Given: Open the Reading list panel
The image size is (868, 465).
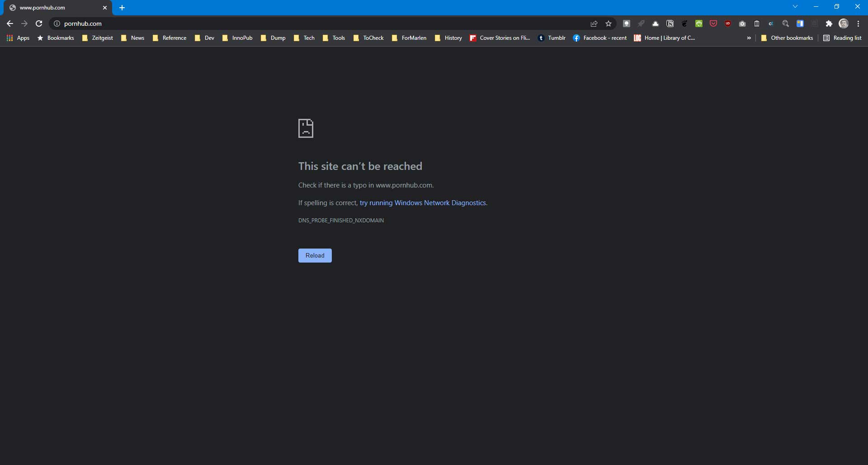Looking at the screenshot, I should [x=843, y=38].
